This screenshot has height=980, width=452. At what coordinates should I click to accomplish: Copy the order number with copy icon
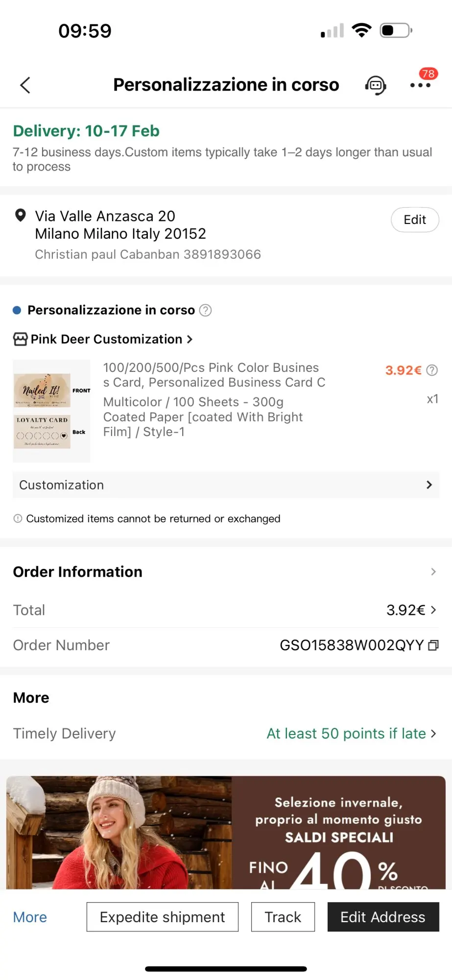tap(433, 645)
